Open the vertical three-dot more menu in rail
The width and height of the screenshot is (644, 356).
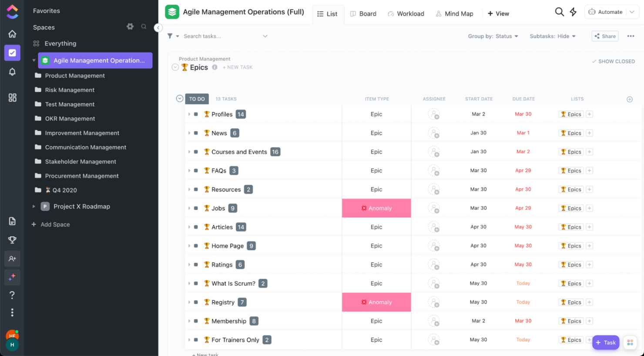(12, 312)
